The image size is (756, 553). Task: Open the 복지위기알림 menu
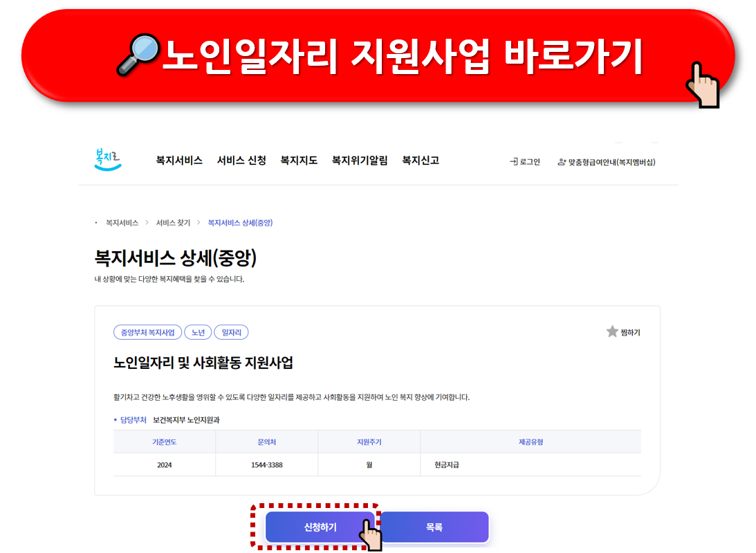point(359,160)
